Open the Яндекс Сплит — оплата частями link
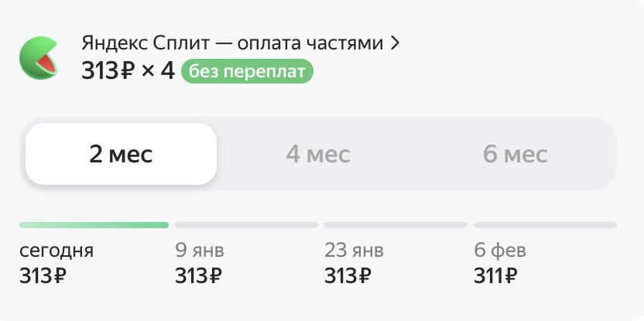 232,43
